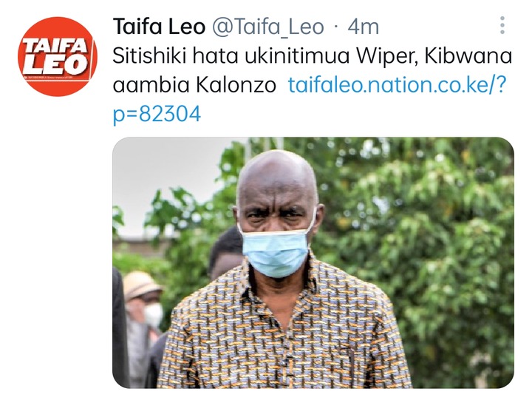
Task: Click the p=82304 portion of the link
Action: click(157, 115)
